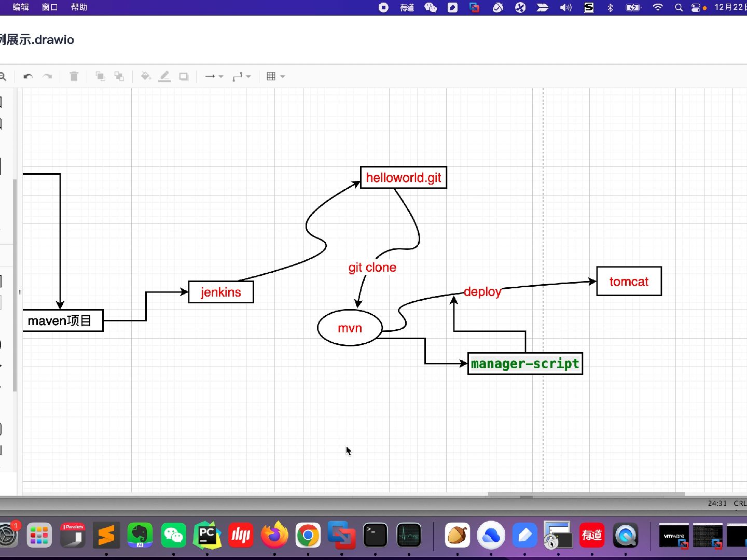Click the screen recording stop icon
Screen dimensions: 747x560
click(383, 7)
